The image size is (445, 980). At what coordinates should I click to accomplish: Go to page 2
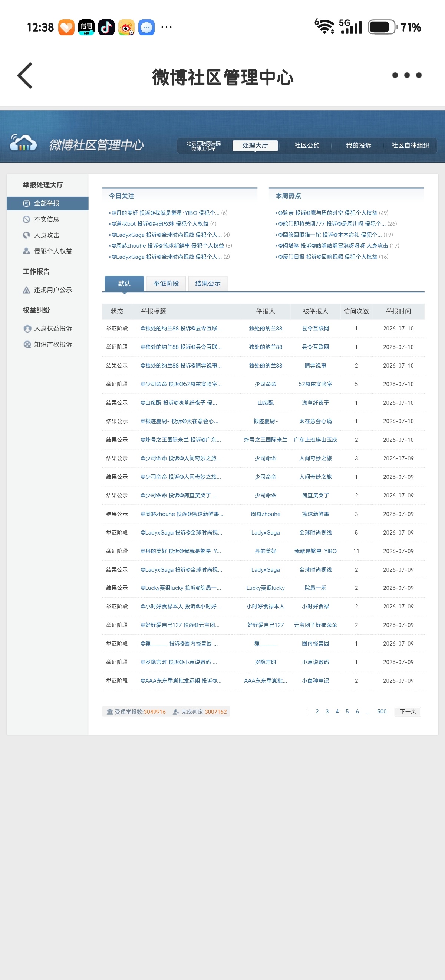pos(317,712)
